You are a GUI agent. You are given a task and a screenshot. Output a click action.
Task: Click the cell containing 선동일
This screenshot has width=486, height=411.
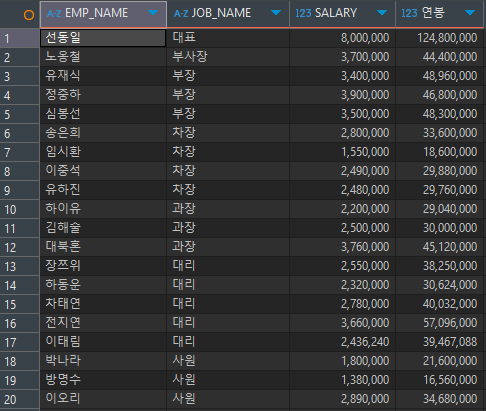(x=103, y=38)
